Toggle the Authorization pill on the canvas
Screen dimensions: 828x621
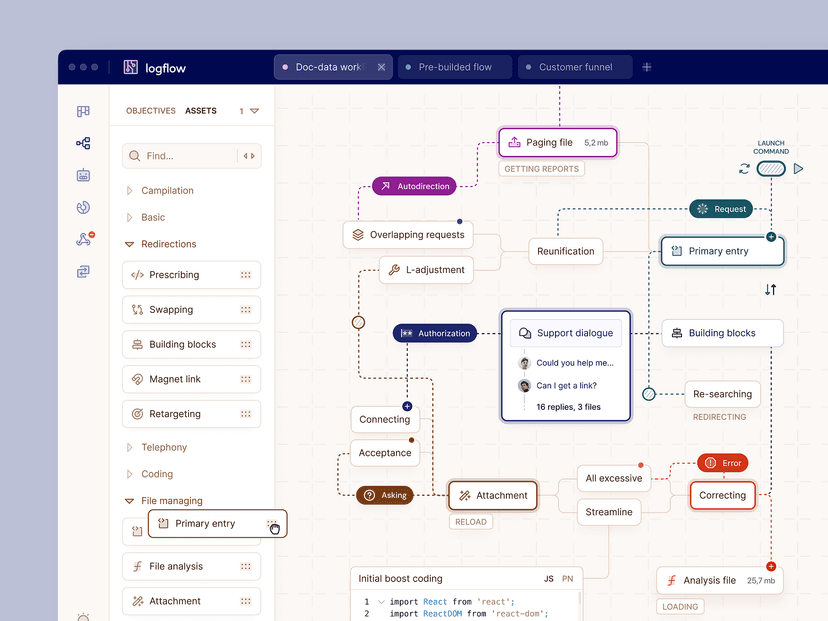pyautogui.click(x=435, y=333)
